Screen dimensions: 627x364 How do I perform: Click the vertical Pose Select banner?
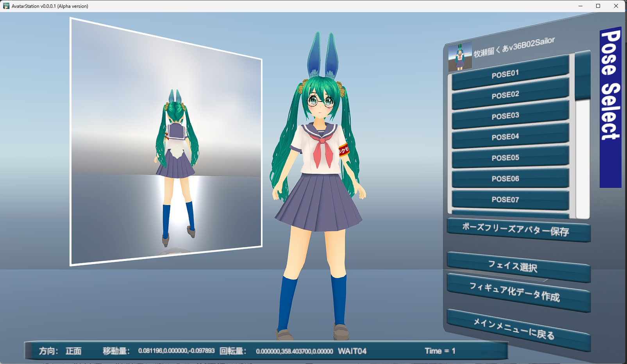pyautogui.click(x=610, y=107)
